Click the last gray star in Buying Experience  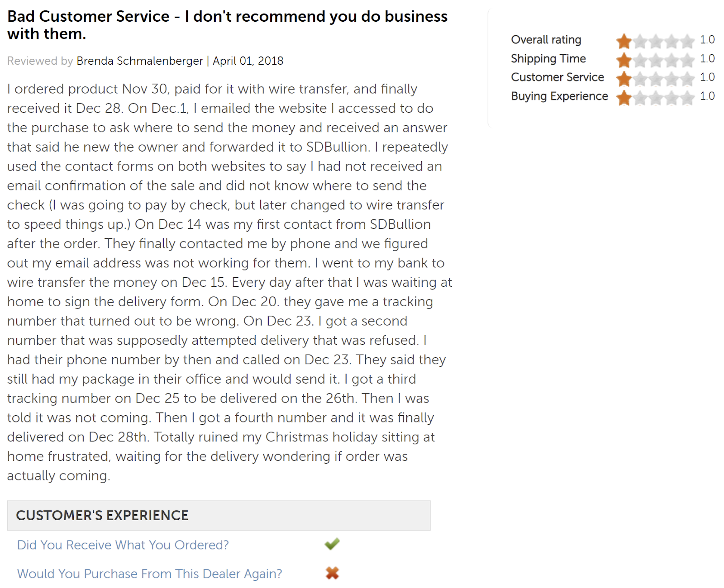(687, 98)
